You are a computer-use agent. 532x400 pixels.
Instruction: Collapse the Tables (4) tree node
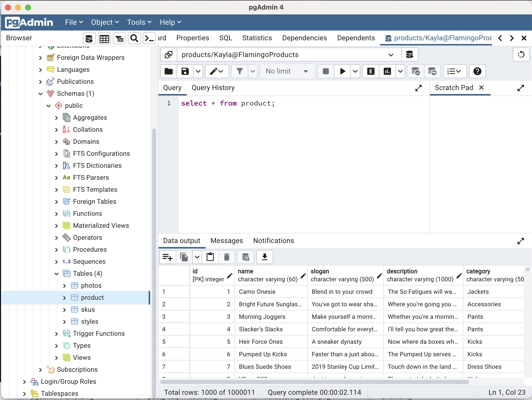point(57,274)
